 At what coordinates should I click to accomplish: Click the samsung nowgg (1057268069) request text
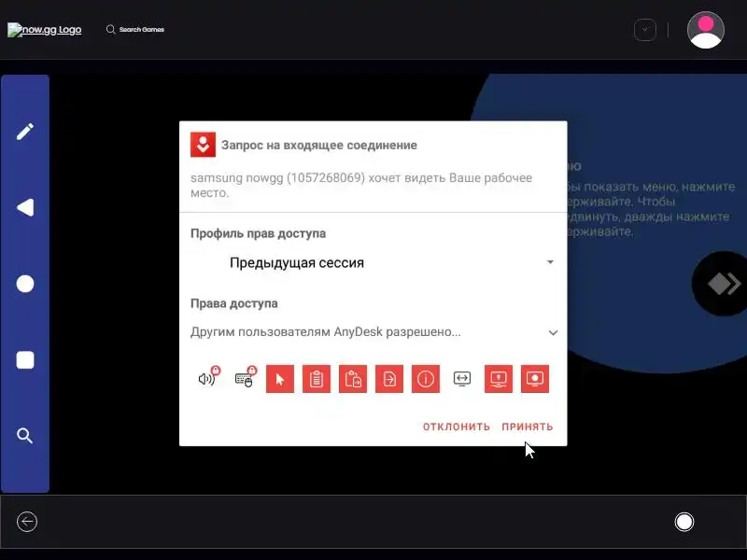pyautogui.click(x=361, y=185)
